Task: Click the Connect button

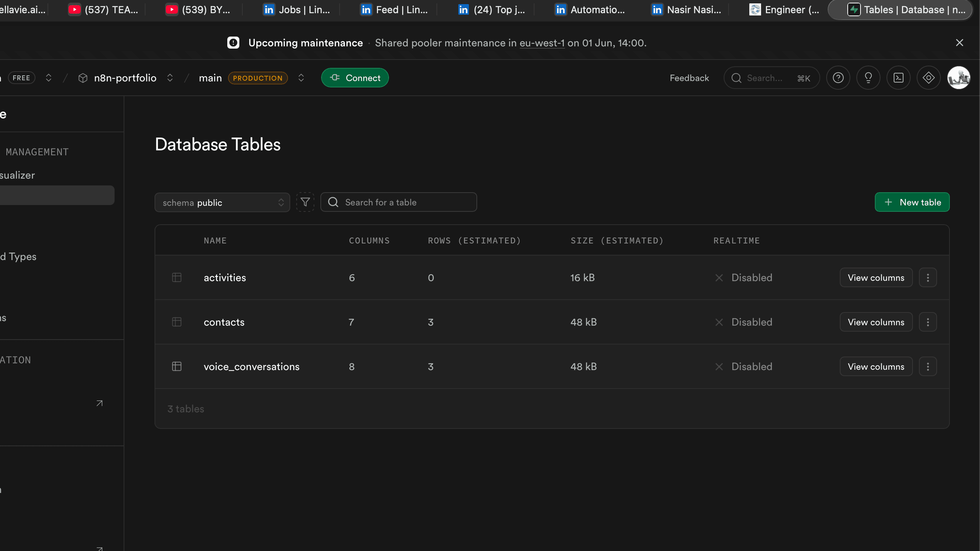Action: [x=355, y=78]
